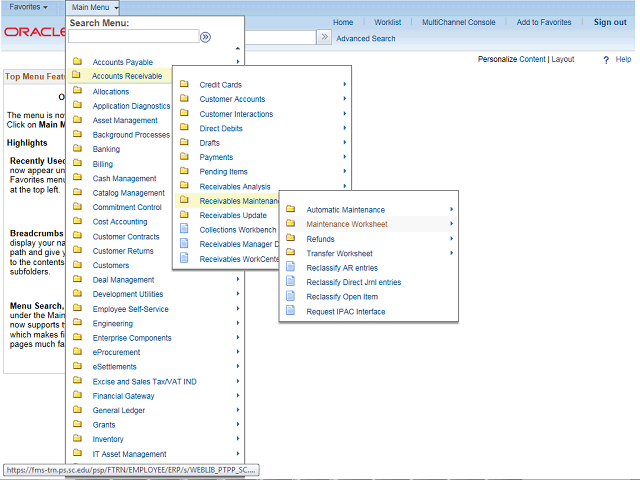Open the Customer Accounts menu item
This screenshot has height=480, width=640.
click(x=232, y=99)
